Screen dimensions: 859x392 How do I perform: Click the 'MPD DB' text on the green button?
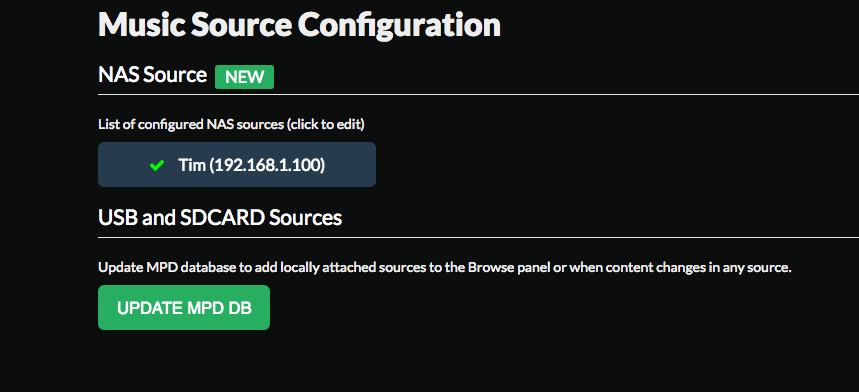coord(219,308)
